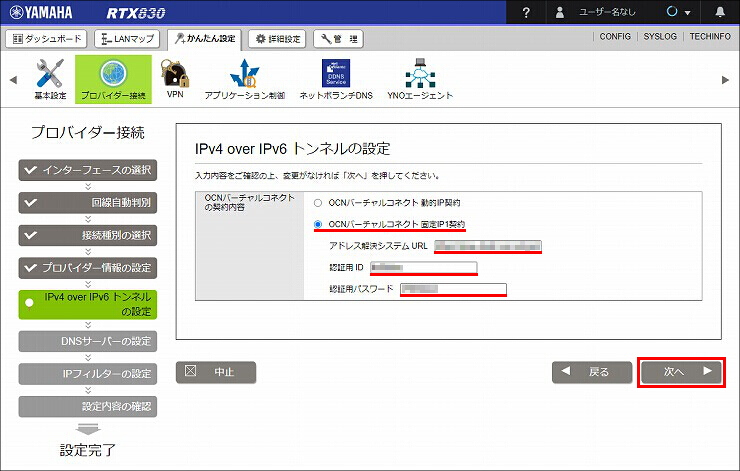Screen dimensions: 740x471
Task: Open the SYSLOG link
Action: tap(660, 36)
